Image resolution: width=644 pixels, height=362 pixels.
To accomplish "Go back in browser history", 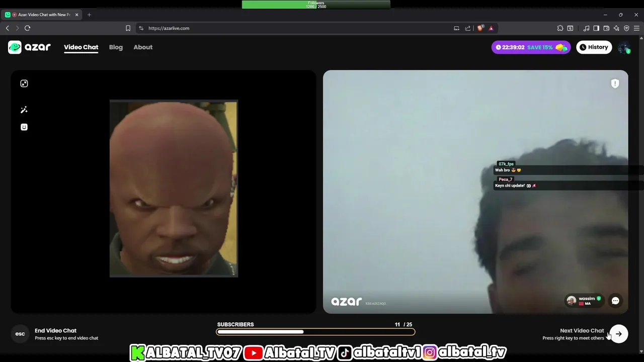I will click(7, 28).
